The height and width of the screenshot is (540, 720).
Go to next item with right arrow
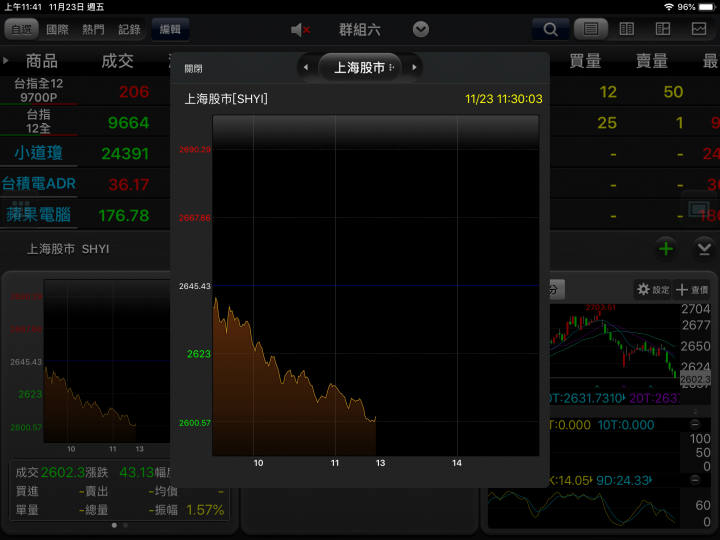point(414,68)
